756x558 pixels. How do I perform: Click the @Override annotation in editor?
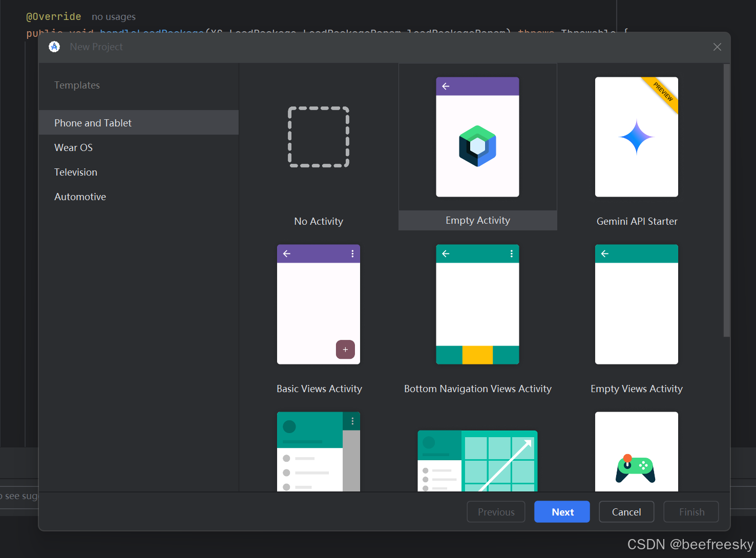point(54,16)
